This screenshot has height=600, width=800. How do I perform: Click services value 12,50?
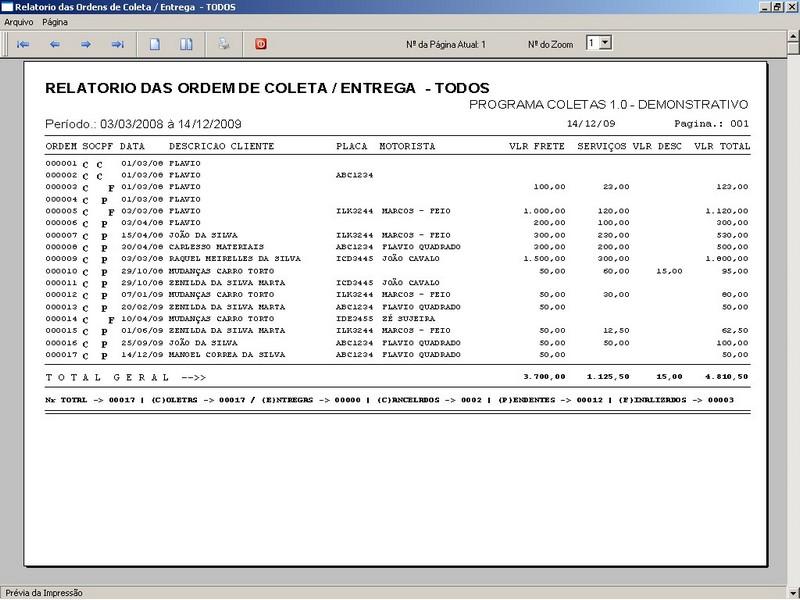pos(616,331)
